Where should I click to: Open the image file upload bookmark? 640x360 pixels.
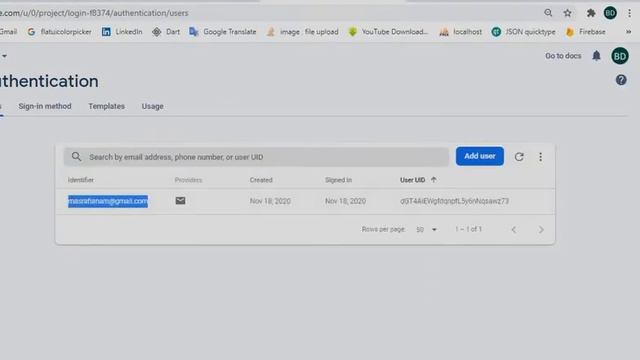tap(302, 32)
